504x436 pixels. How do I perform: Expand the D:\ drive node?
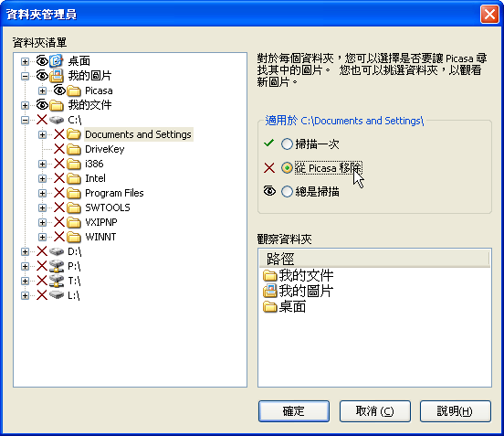[25, 251]
